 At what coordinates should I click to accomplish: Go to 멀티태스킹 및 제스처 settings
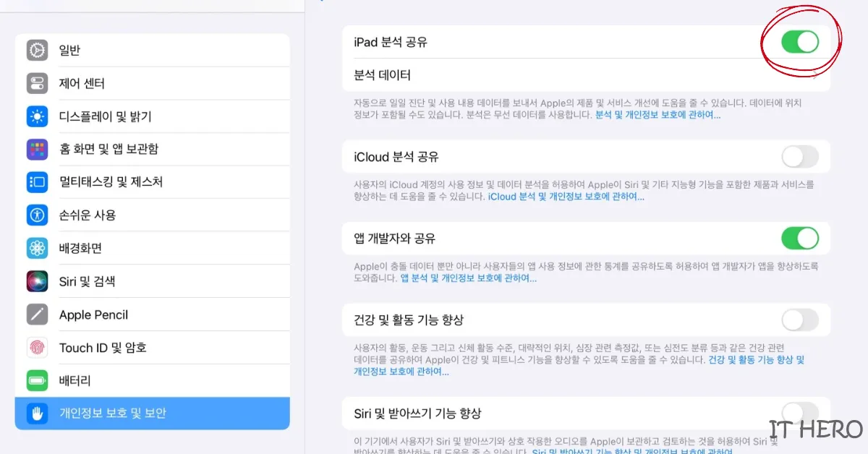coord(152,182)
